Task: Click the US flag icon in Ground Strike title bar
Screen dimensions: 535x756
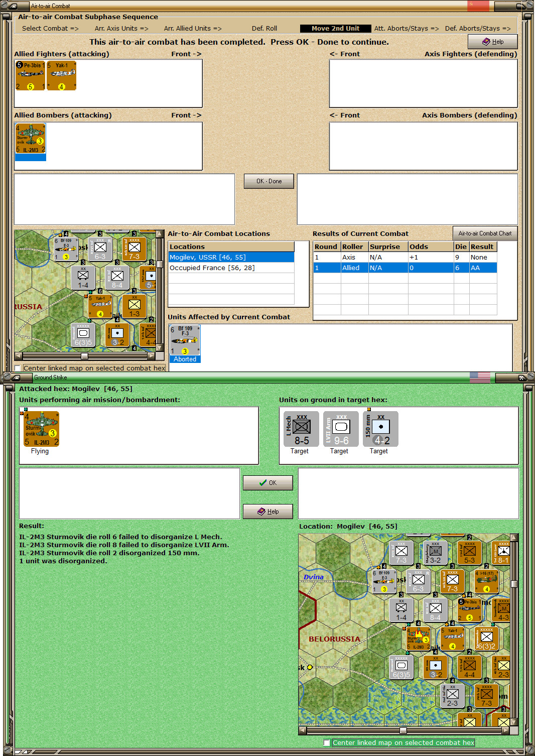Action: (x=480, y=377)
